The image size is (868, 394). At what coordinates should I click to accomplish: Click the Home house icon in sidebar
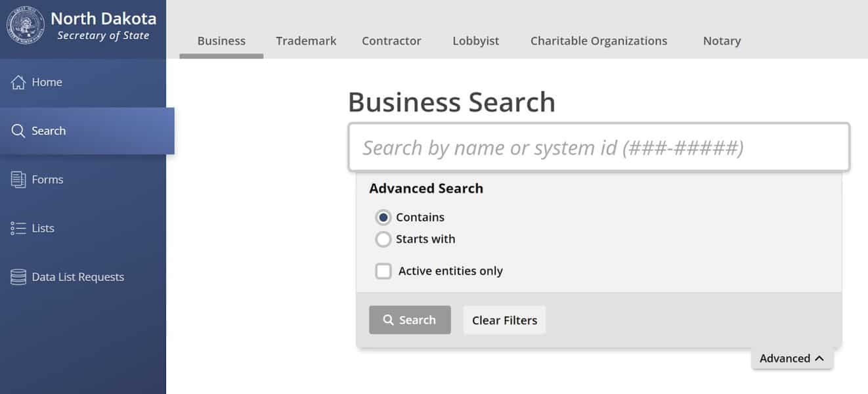coord(18,83)
